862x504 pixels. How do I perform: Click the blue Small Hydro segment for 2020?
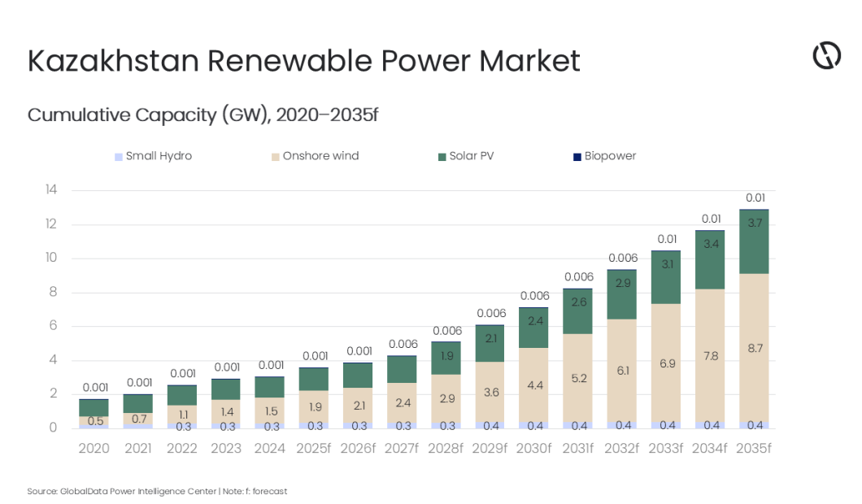(94, 426)
